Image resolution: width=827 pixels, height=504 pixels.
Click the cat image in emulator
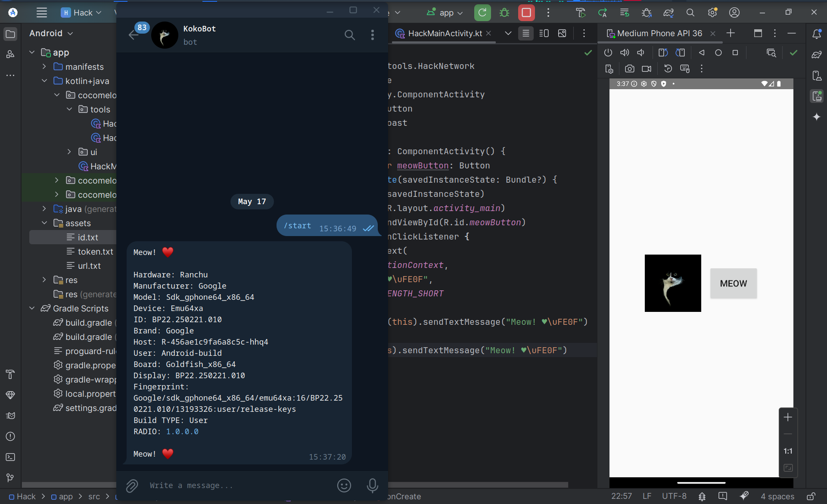point(673,283)
